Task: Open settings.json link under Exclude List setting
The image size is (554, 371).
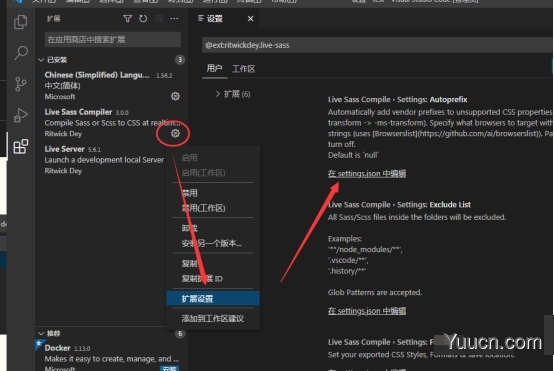Action: (367, 311)
